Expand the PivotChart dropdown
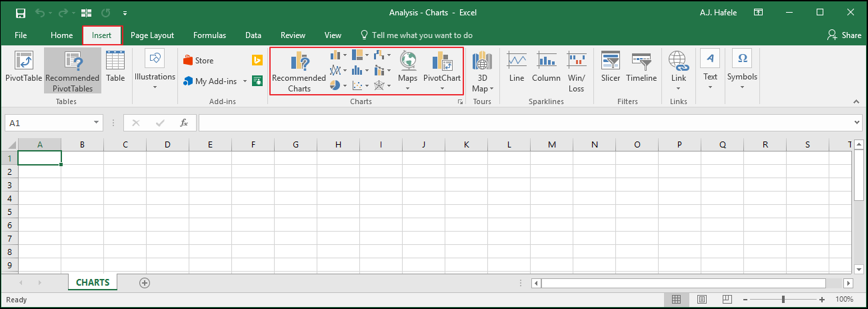The image size is (868, 309). point(442,88)
